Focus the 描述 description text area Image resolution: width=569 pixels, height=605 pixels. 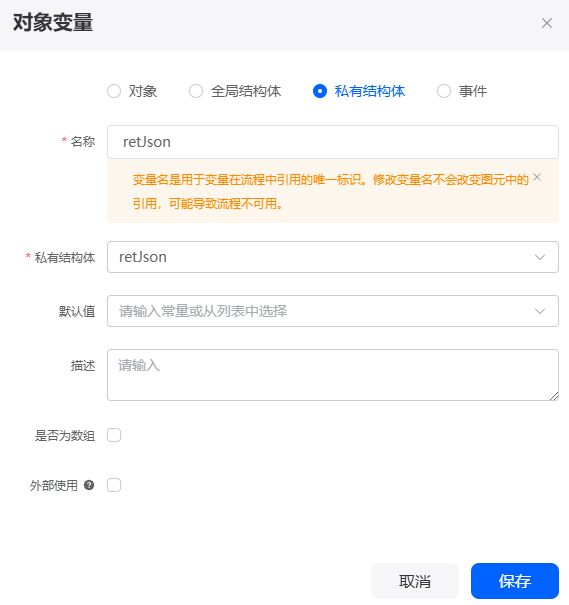coord(333,375)
